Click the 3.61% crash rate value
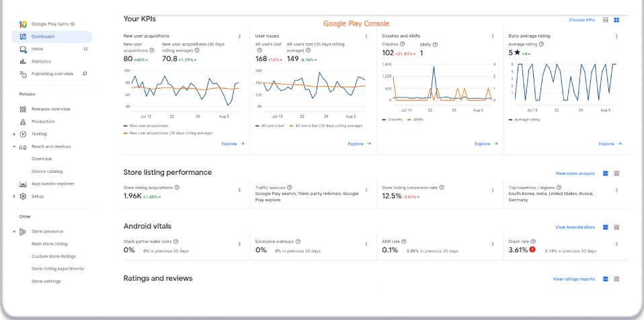The image size is (644, 320). (518, 250)
